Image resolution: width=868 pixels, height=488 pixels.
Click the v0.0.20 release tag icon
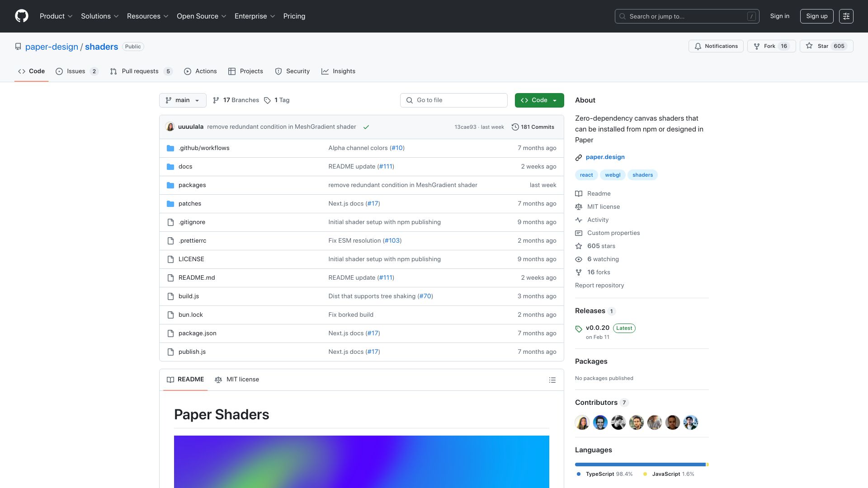click(579, 329)
